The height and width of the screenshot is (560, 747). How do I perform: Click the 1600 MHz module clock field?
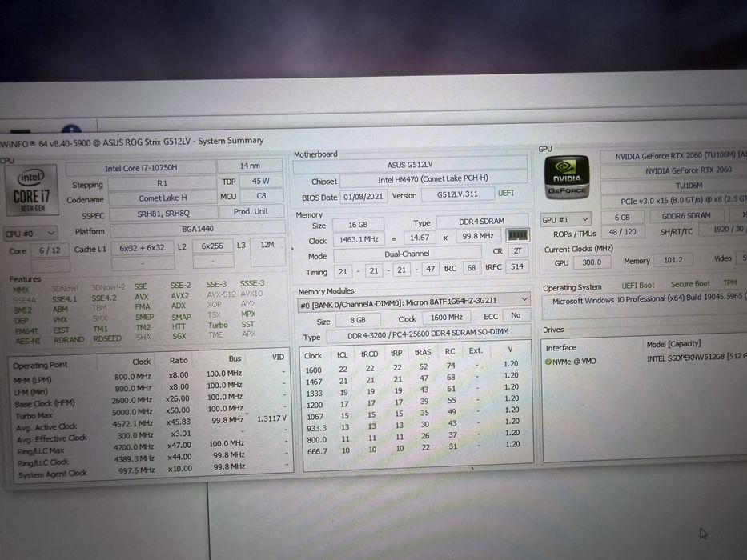[x=447, y=318]
